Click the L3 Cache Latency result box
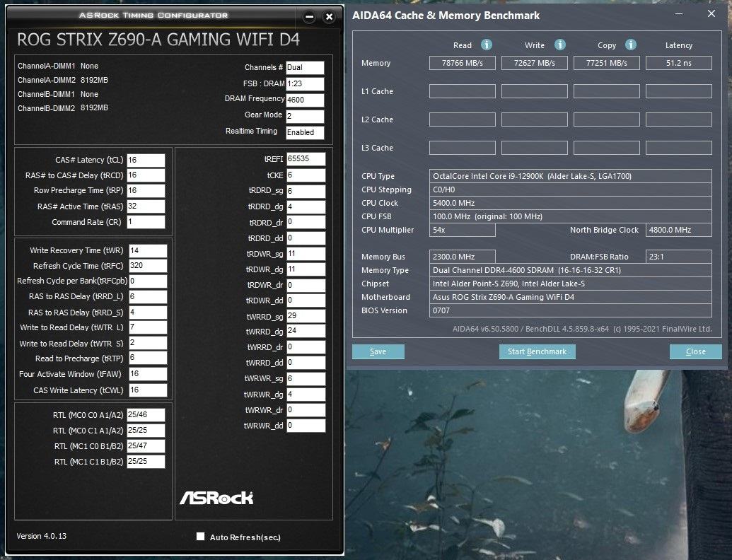Image resolution: width=732 pixels, height=560 pixels. [679, 148]
